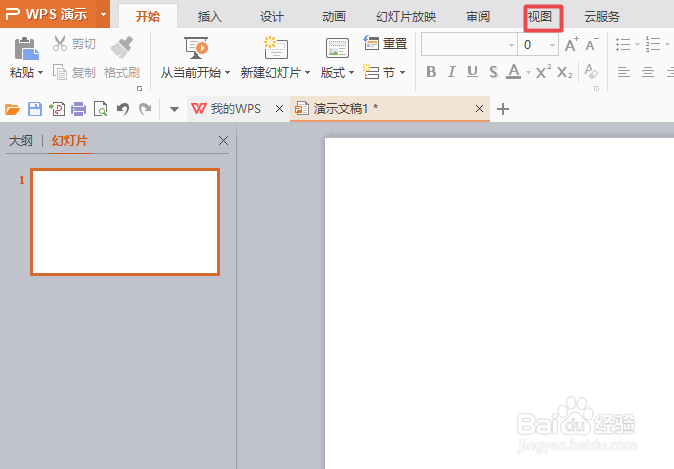Click the Section (节) icon
This screenshot has height=469, width=674.
[371, 72]
